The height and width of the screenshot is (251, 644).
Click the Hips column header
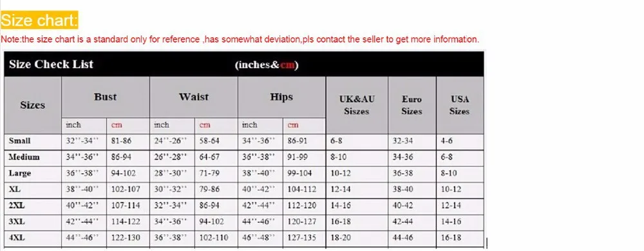coord(281,97)
